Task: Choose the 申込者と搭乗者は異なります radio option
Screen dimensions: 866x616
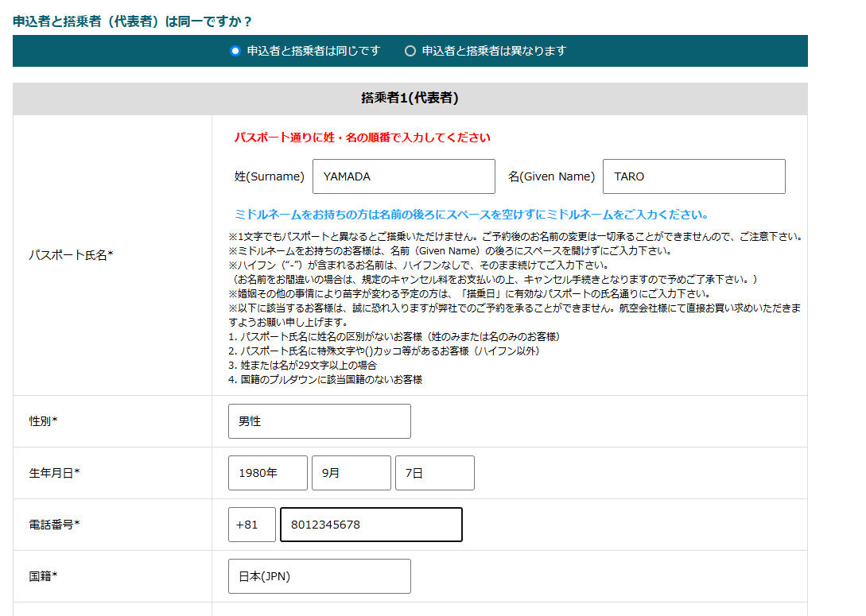Action: (x=410, y=51)
